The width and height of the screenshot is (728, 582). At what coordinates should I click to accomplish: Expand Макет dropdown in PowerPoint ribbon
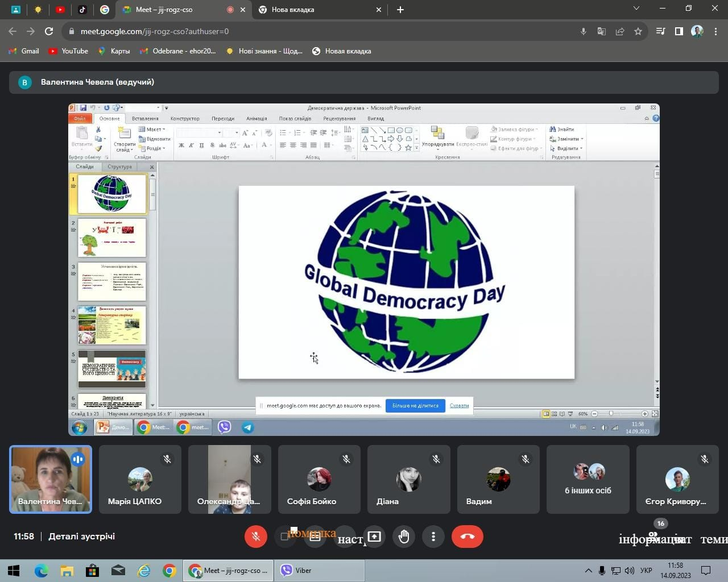pos(152,130)
